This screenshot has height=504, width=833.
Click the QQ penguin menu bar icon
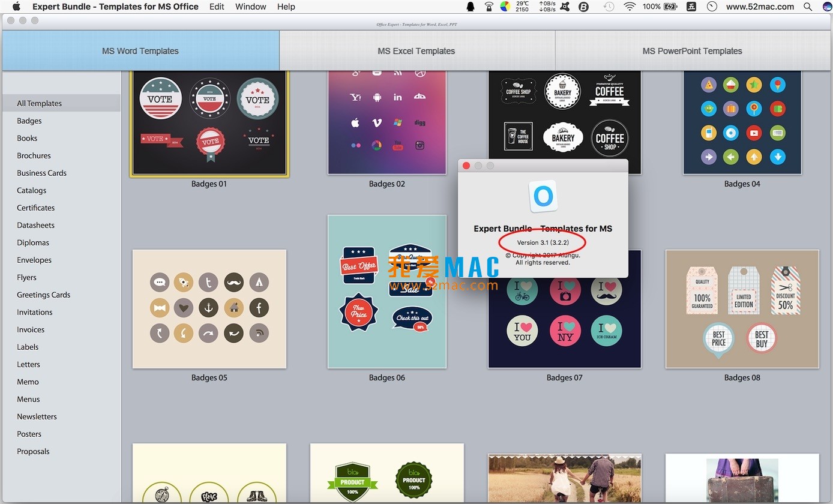pos(471,7)
